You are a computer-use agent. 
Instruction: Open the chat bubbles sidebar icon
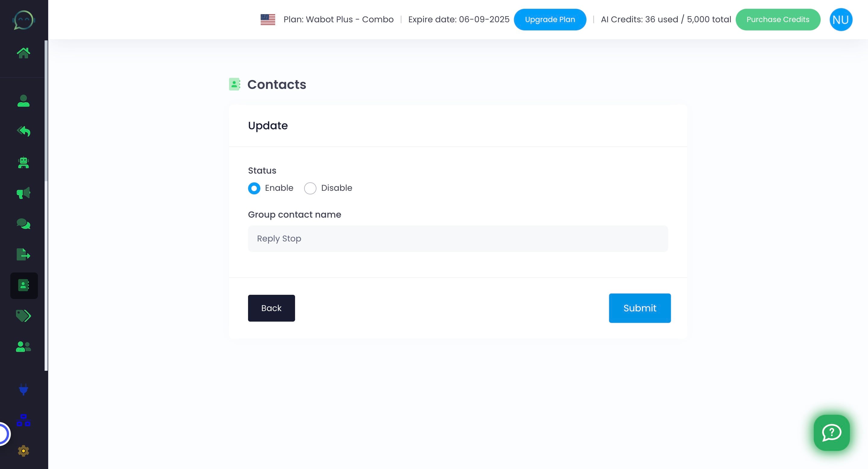click(23, 224)
